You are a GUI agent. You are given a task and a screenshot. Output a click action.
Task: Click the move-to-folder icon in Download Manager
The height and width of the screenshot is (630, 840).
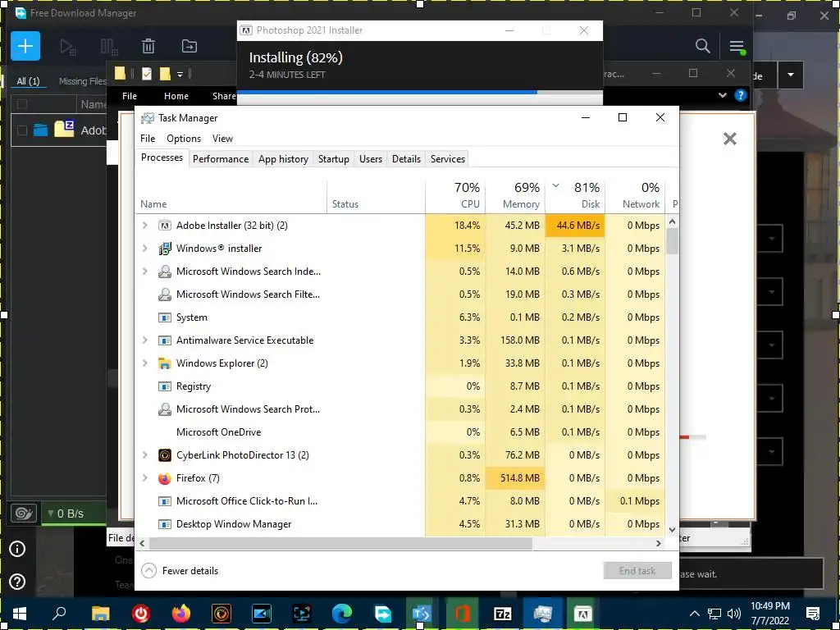(189, 46)
